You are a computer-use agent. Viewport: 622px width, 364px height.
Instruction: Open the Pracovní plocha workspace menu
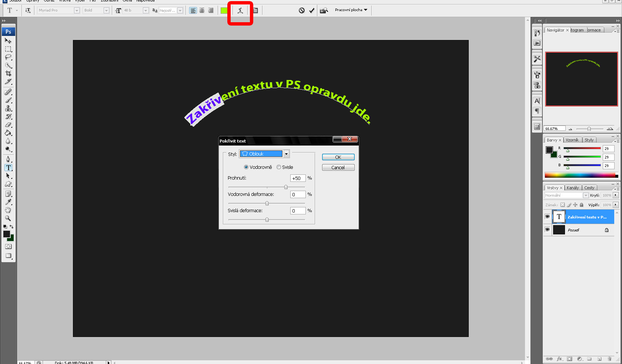coord(351,10)
